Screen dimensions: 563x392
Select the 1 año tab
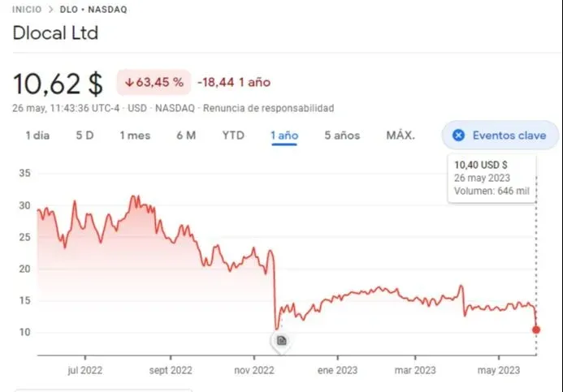click(x=284, y=136)
